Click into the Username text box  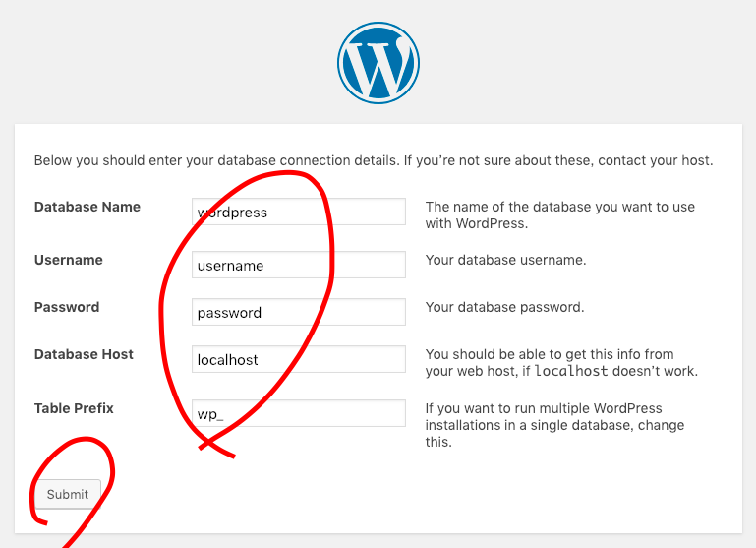[x=299, y=265]
